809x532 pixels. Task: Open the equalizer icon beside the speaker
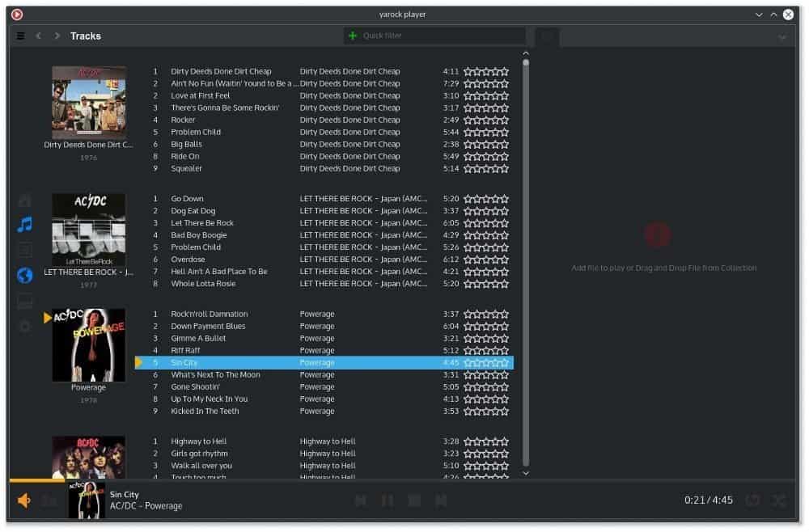click(x=49, y=500)
